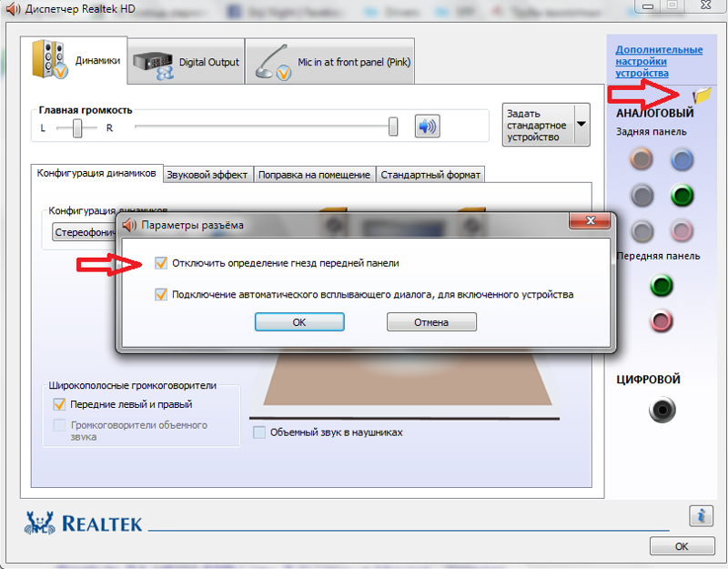Open the information icon button
Screen dimensions: 728x569
701,515
